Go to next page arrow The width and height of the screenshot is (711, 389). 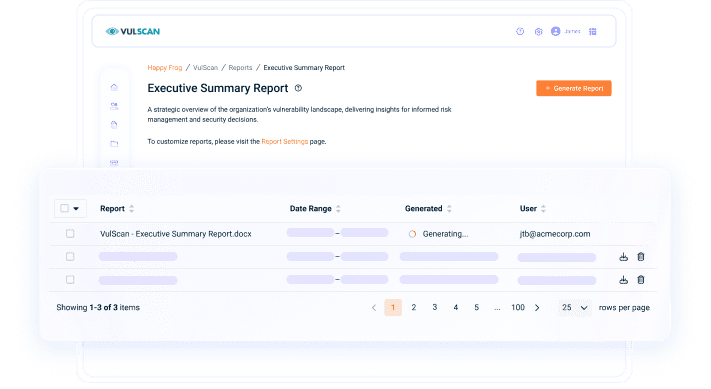pyautogui.click(x=537, y=308)
